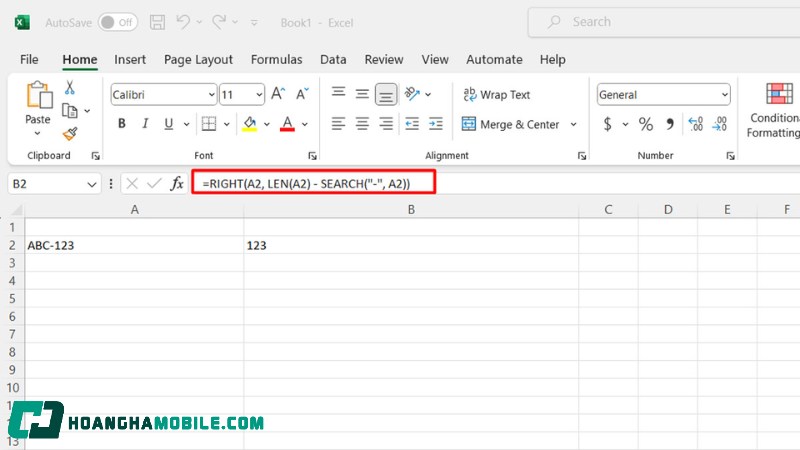Align text right

[x=386, y=123]
